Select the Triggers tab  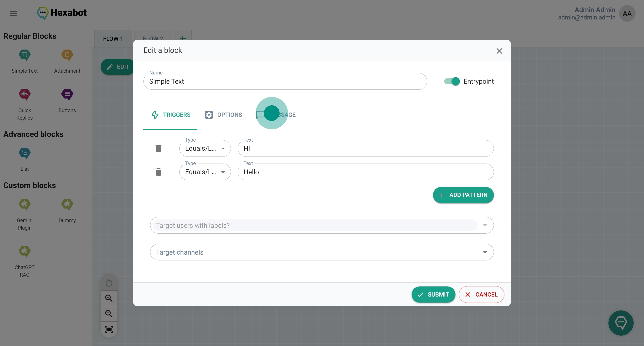[171, 115]
